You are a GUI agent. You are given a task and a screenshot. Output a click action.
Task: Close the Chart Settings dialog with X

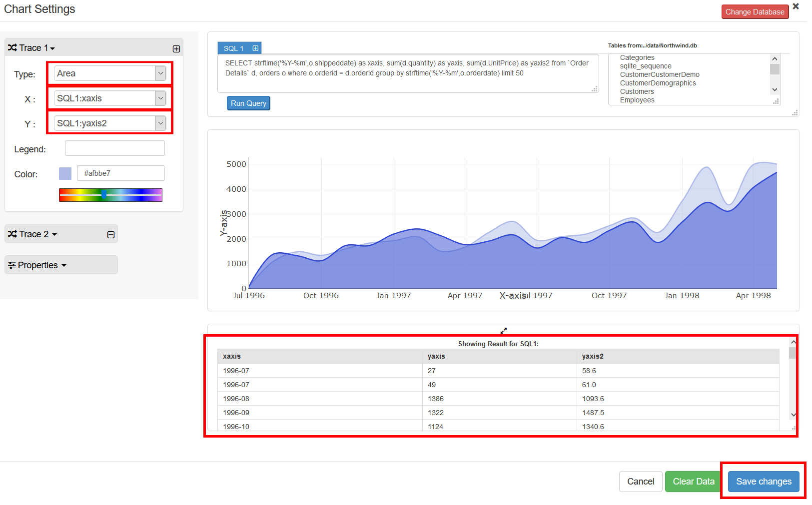796,6
